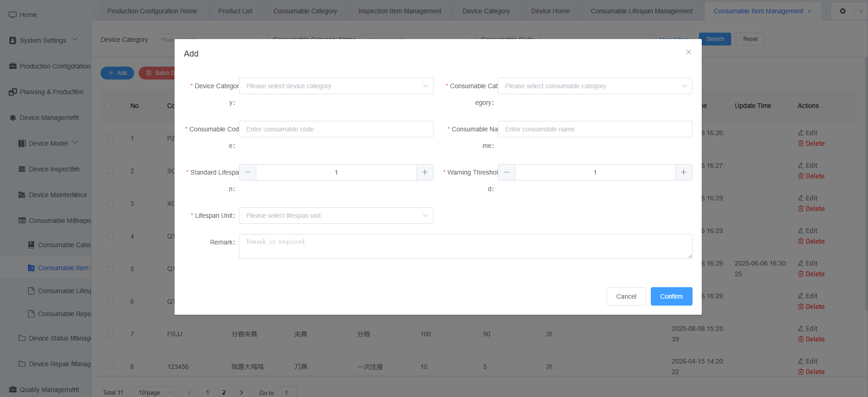Click the Cancel button in dialog
868x397 pixels.
(x=626, y=296)
